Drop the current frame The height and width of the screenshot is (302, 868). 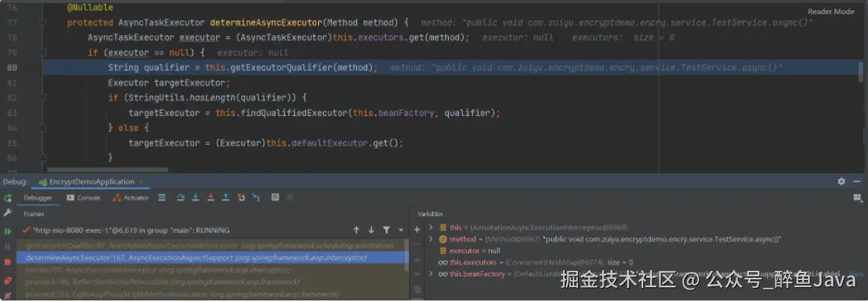241,197
